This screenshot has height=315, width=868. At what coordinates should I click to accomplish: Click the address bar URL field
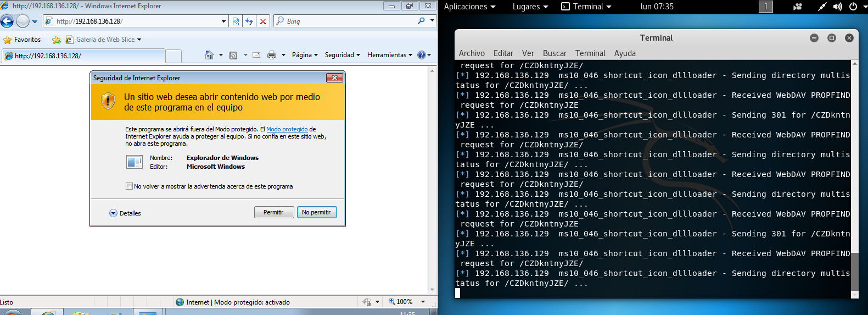click(132, 21)
